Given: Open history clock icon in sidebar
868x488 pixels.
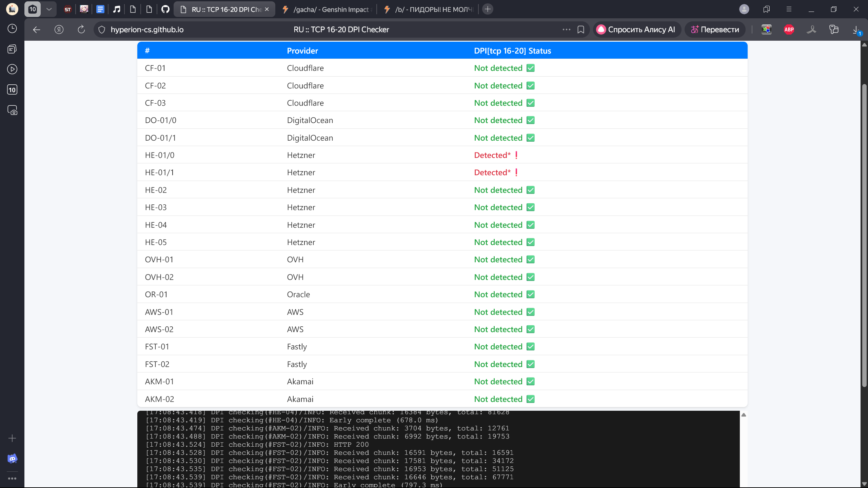Looking at the screenshot, I should [x=12, y=28].
